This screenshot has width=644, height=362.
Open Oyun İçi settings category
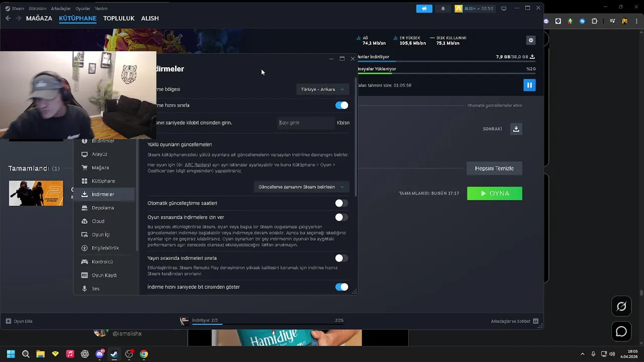tap(106, 235)
